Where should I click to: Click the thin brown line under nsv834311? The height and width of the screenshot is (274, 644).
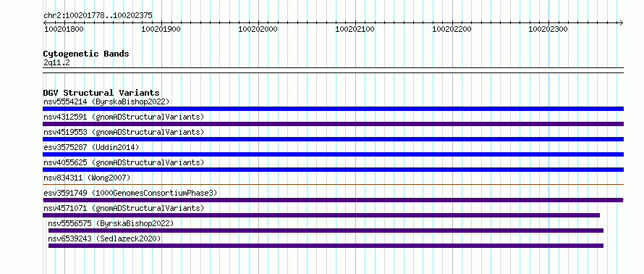click(x=333, y=185)
